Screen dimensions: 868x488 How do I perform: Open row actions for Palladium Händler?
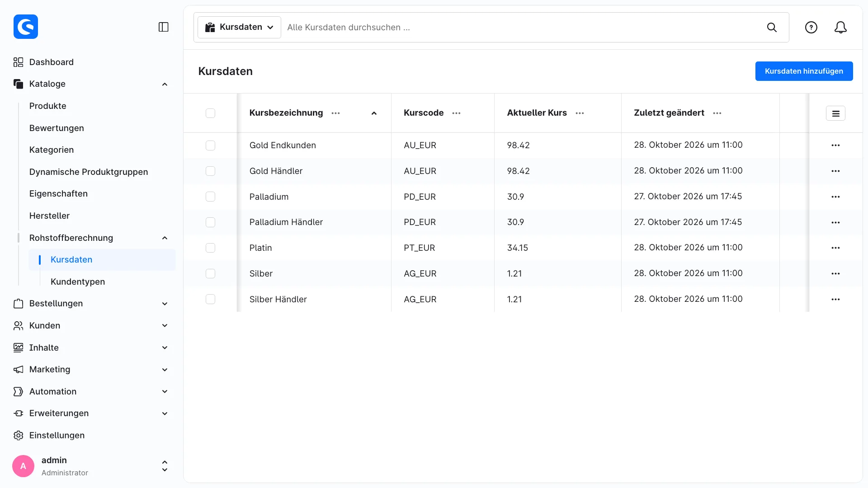[x=835, y=223]
